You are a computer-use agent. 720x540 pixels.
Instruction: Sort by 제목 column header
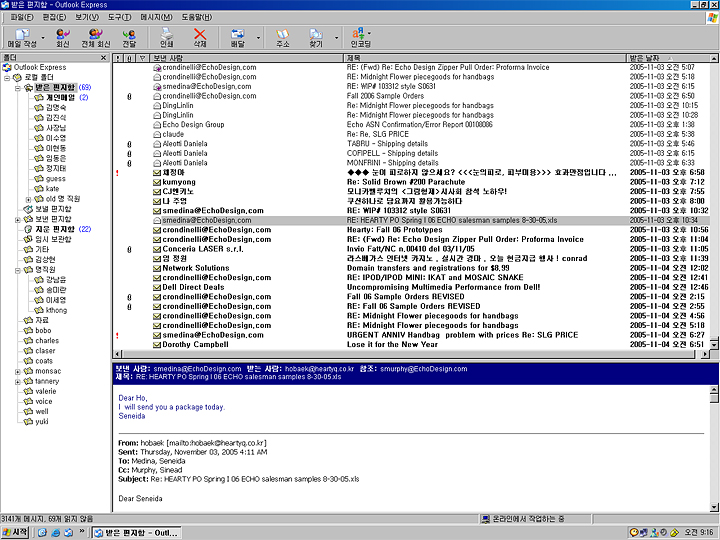[x=485, y=58]
